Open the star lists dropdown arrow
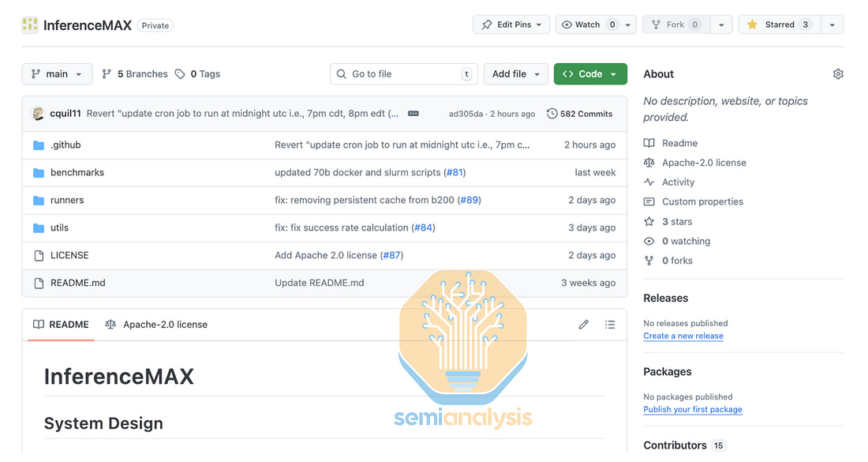The height and width of the screenshot is (462, 868). coord(832,25)
